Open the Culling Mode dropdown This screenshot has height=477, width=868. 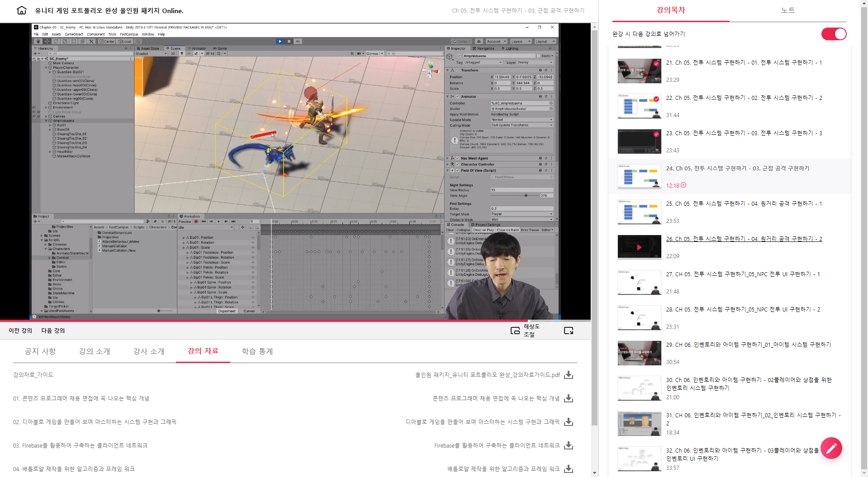522,125
